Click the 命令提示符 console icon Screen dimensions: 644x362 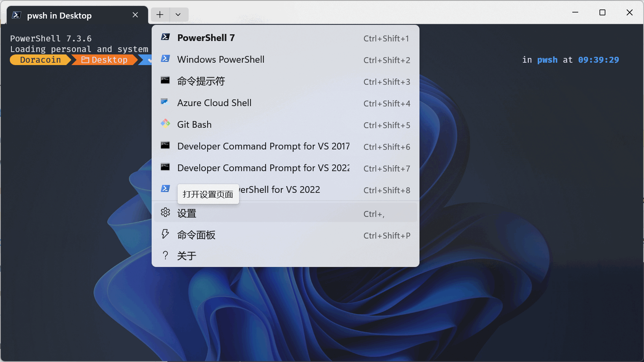[165, 80]
